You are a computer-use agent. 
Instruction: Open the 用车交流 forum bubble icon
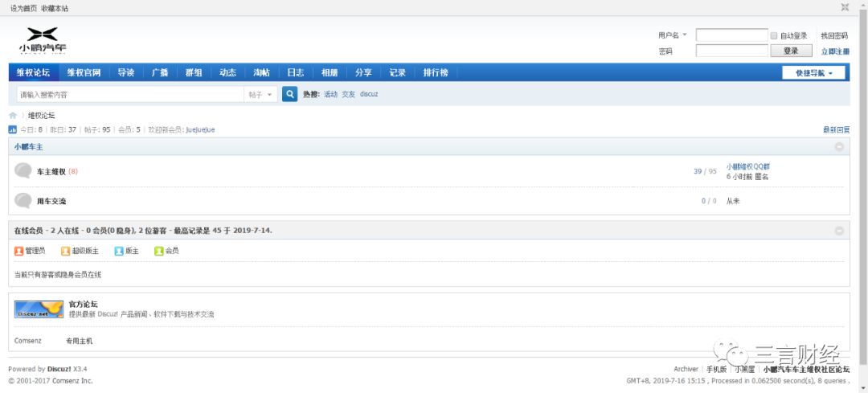[x=23, y=201]
